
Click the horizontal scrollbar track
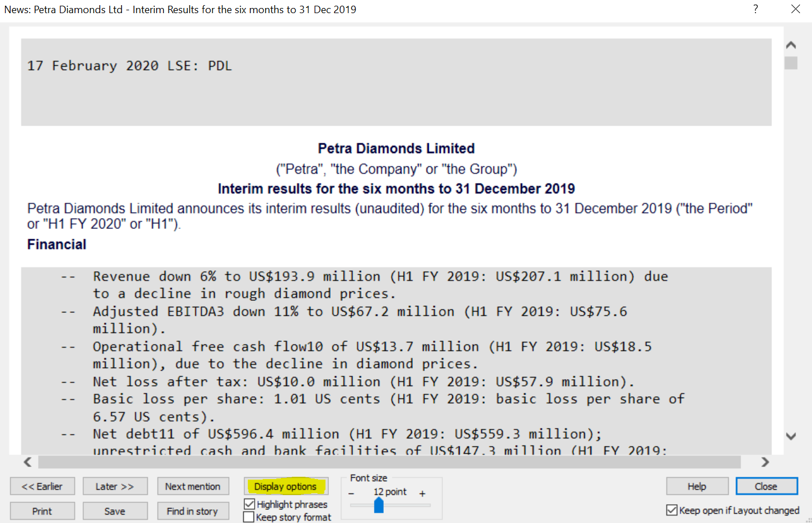tap(389, 461)
